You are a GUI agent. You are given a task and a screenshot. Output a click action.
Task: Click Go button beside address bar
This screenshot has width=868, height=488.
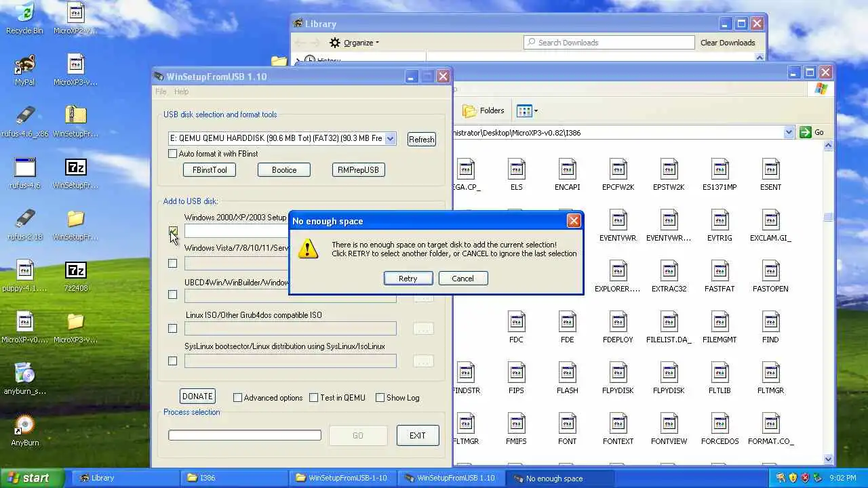(812, 132)
